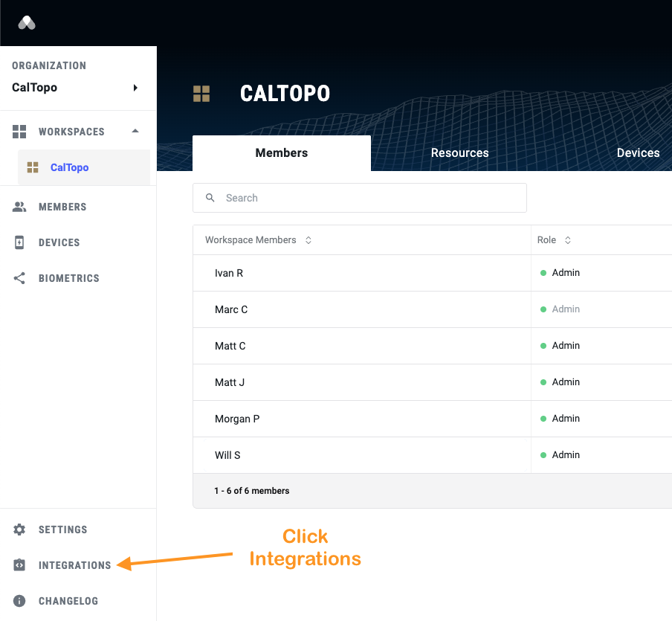Collapse the Workspaces section caret
Image resolution: width=672 pixels, height=621 pixels.
(x=135, y=131)
